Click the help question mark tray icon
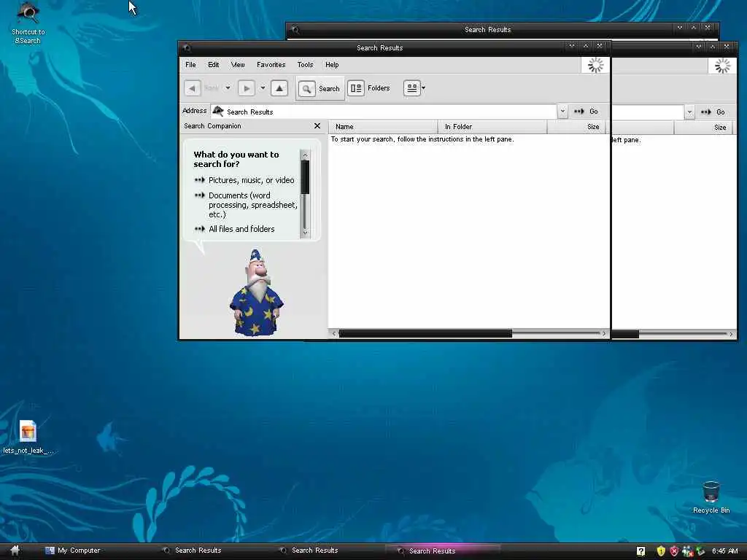The width and height of the screenshot is (747, 560). pyautogui.click(x=640, y=551)
